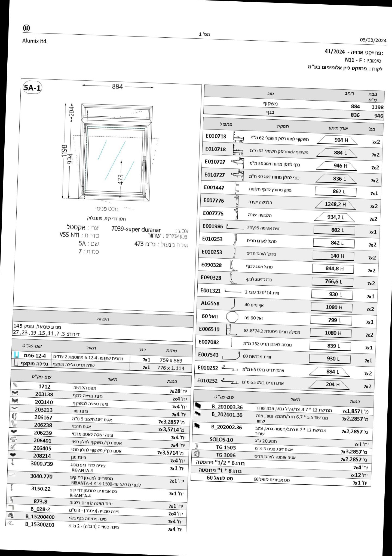This screenshot has width=392, height=556.
Task: Click the E001447 profile section icon
Action: point(237,188)
